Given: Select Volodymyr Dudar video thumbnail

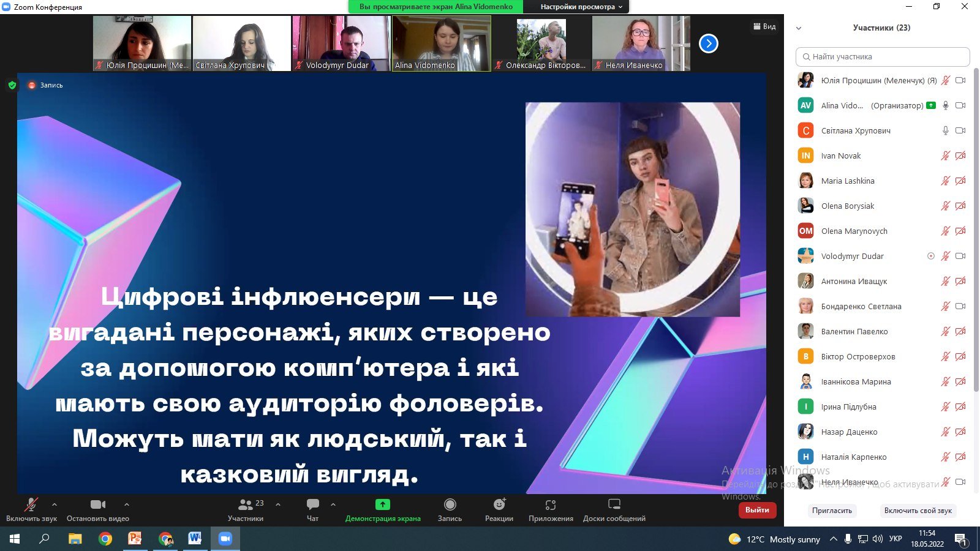Looking at the screenshot, I should click(x=342, y=43).
